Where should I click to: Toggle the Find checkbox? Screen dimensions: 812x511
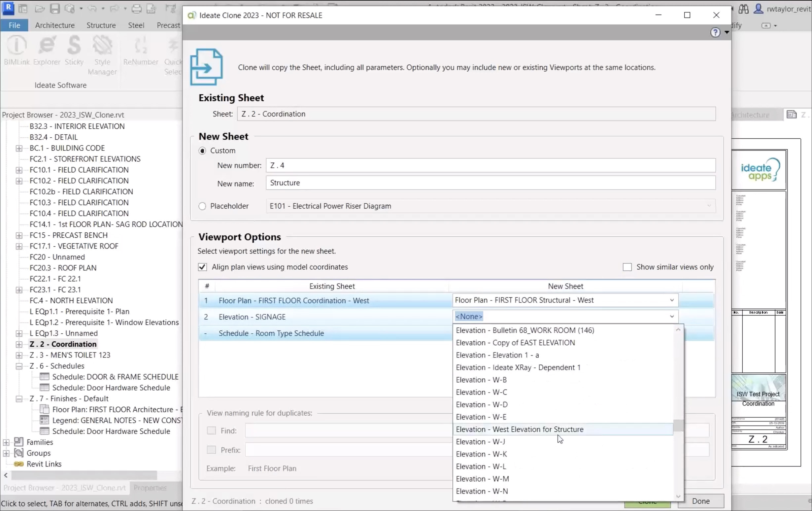(x=212, y=431)
